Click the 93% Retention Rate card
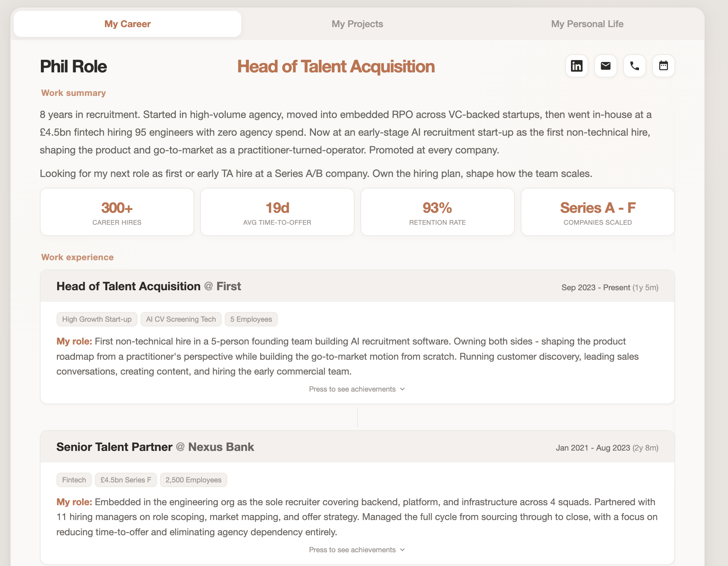This screenshot has width=728, height=566. [x=437, y=212]
